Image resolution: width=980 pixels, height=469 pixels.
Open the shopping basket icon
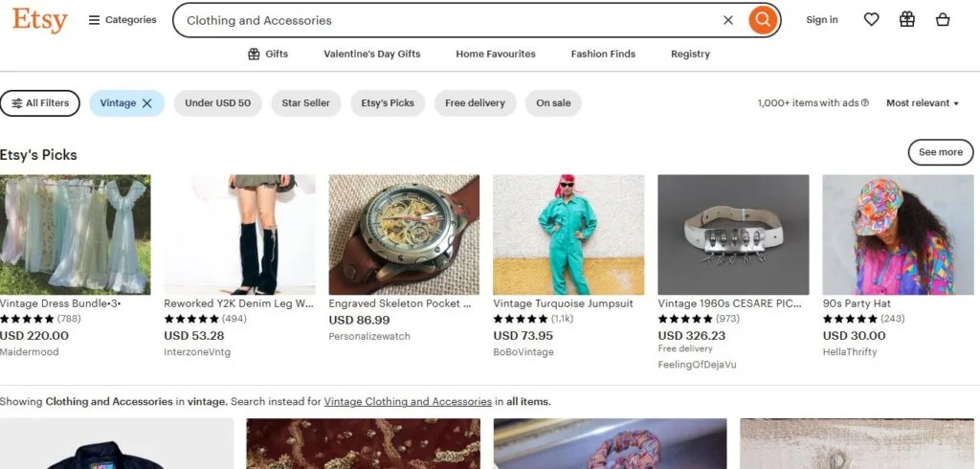click(943, 19)
